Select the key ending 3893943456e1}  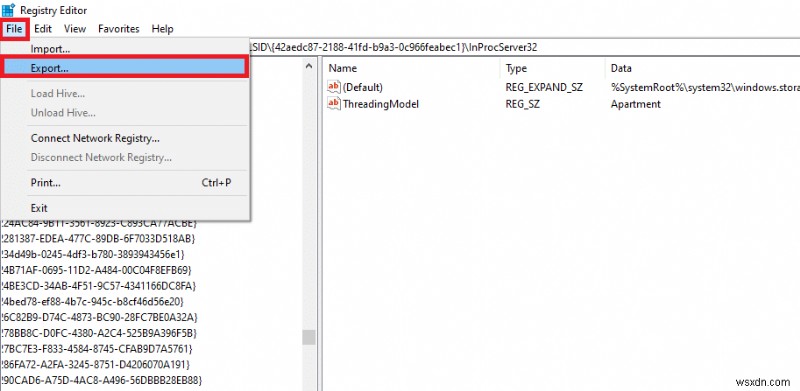(x=93, y=254)
